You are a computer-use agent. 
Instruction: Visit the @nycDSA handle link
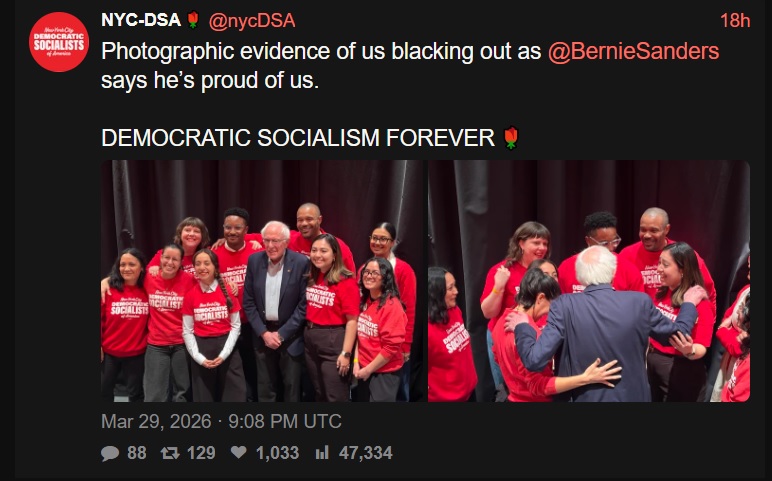tap(251, 21)
